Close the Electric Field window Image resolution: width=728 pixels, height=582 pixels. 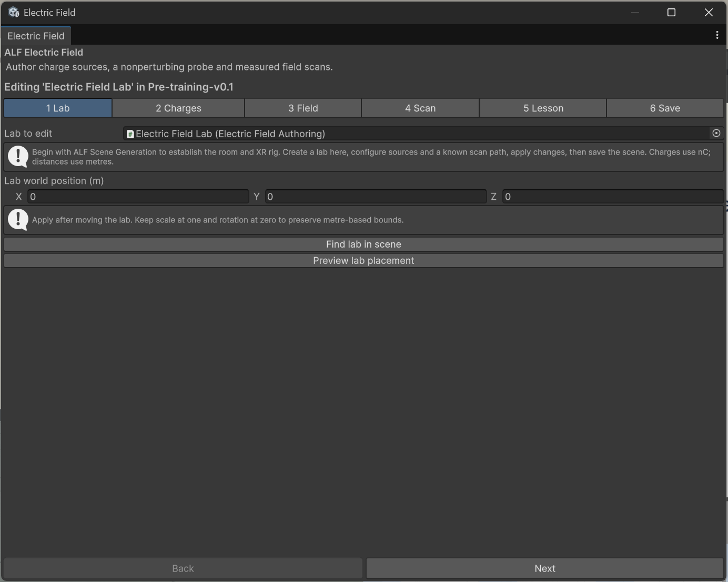709,13
